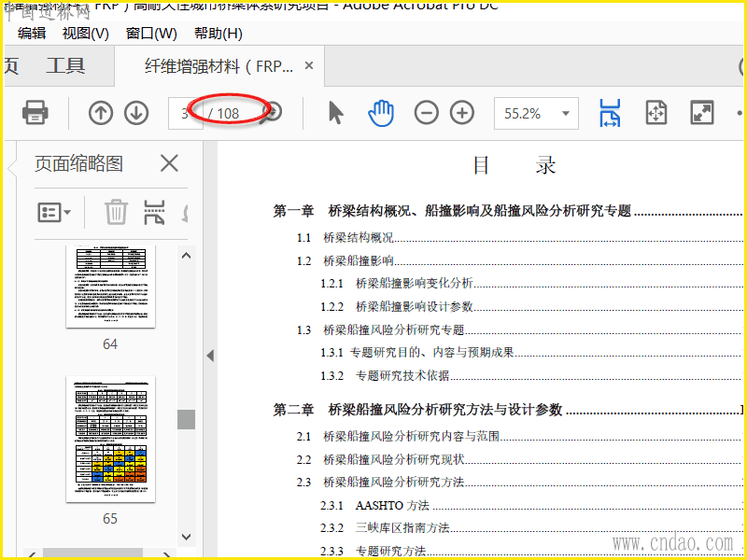This screenshot has height=560, width=747.
Task: Click page layout icon next to trash
Action: [154, 212]
